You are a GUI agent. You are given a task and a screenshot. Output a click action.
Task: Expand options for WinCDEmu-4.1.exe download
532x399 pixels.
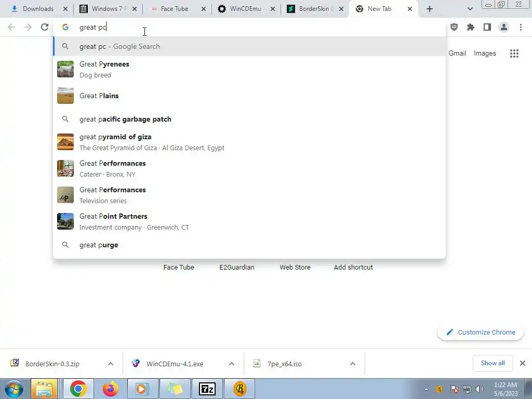coord(232,364)
